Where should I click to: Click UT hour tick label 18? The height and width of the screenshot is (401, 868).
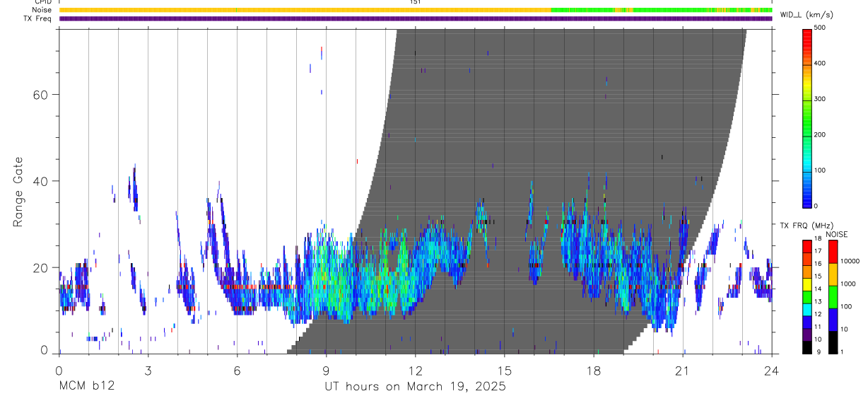(x=594, y=370)
